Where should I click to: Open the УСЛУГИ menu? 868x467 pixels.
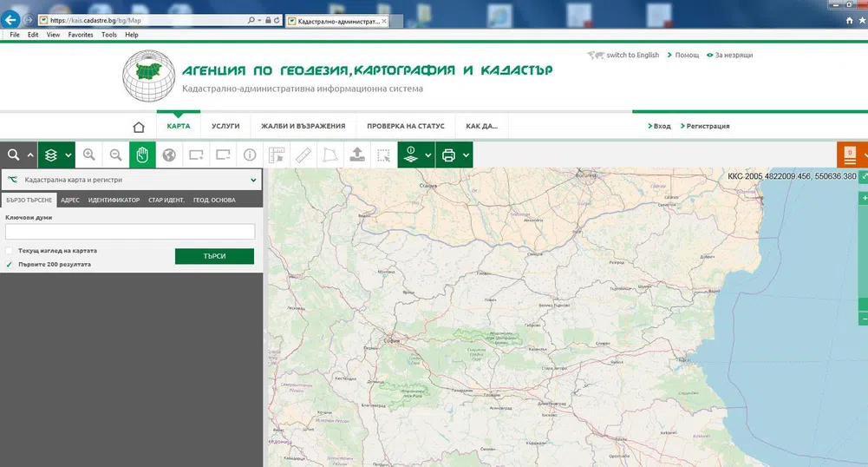225,127
